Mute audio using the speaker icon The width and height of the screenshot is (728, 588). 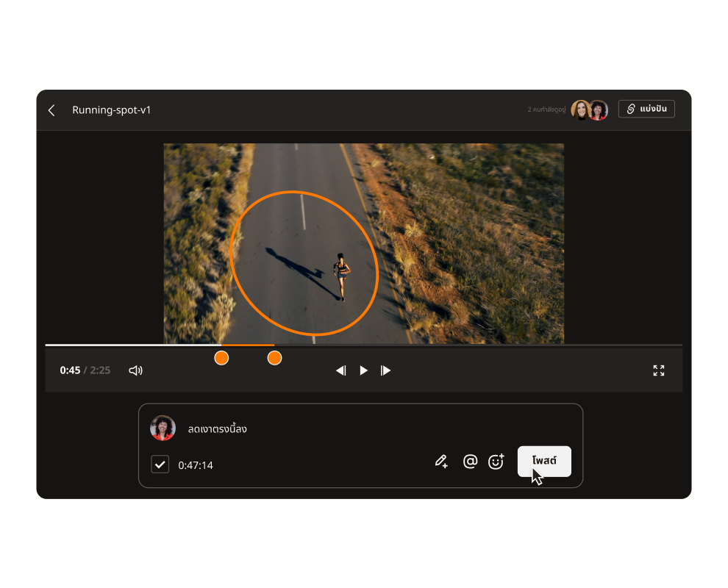(135, 370)
